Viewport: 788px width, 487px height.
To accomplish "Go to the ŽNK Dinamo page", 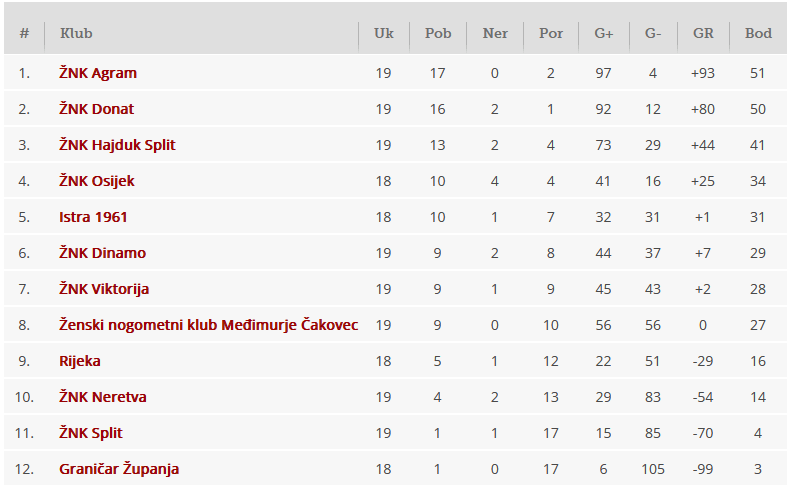I will coord(102,253).
